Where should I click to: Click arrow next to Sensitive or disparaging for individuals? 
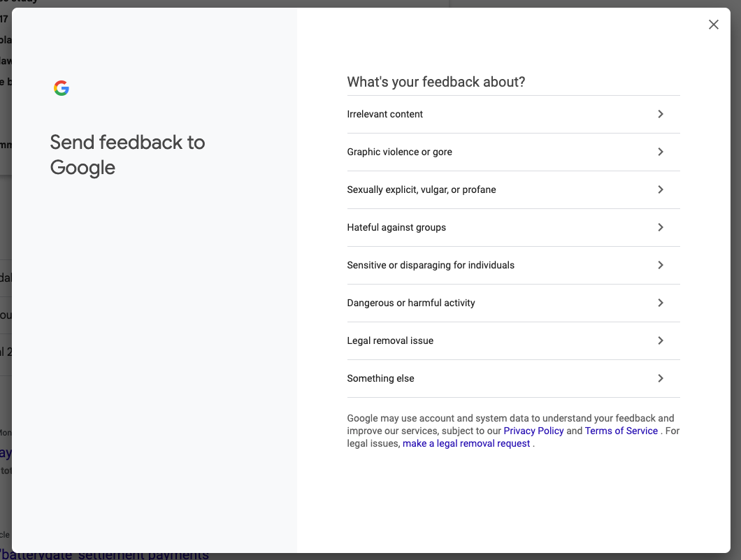660,265
